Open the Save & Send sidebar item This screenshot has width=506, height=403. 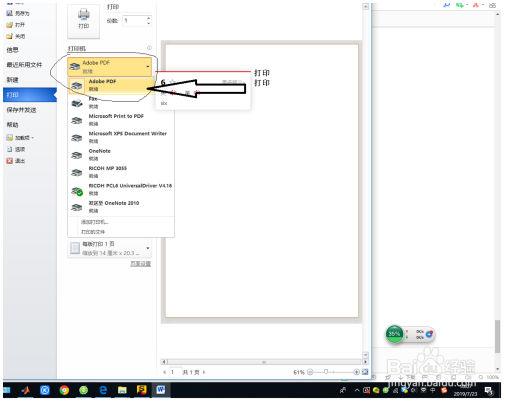[x=21, y=110]
